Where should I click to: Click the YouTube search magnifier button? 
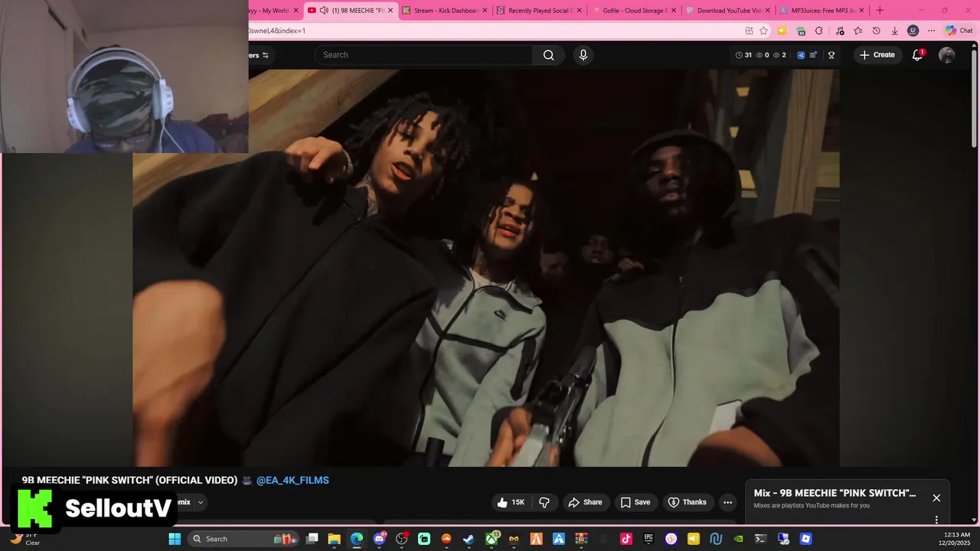(x=548, y=55)
